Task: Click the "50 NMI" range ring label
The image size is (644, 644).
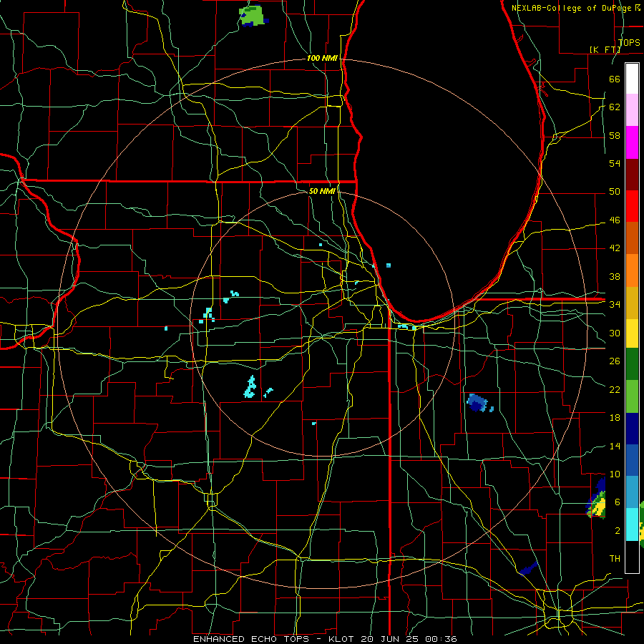Action: (322, 191)
